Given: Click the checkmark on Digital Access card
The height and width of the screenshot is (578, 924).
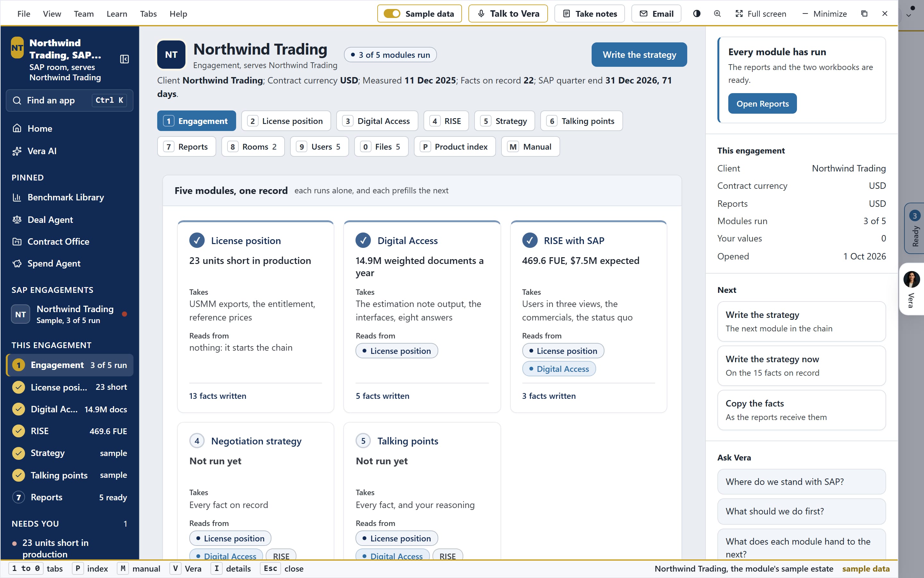Looking at the screenshot, I should pyautogui.click(x=363, y=241).
